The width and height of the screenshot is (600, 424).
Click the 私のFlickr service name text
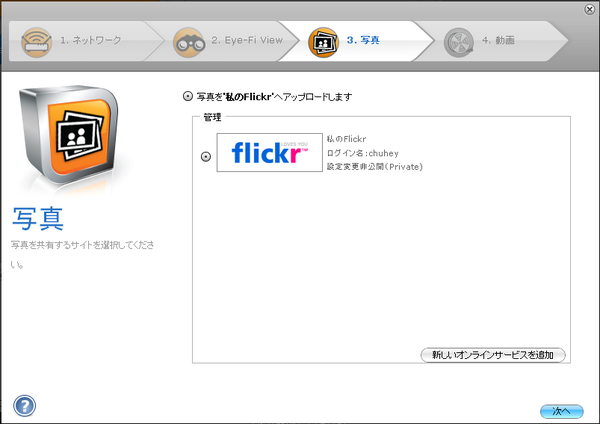(x=346, y=139)
